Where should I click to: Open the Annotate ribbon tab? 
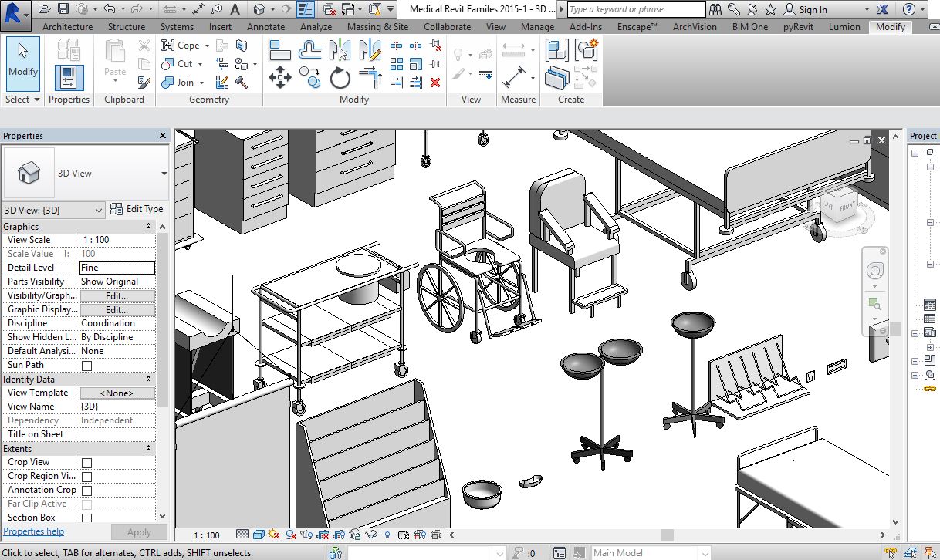265,26
